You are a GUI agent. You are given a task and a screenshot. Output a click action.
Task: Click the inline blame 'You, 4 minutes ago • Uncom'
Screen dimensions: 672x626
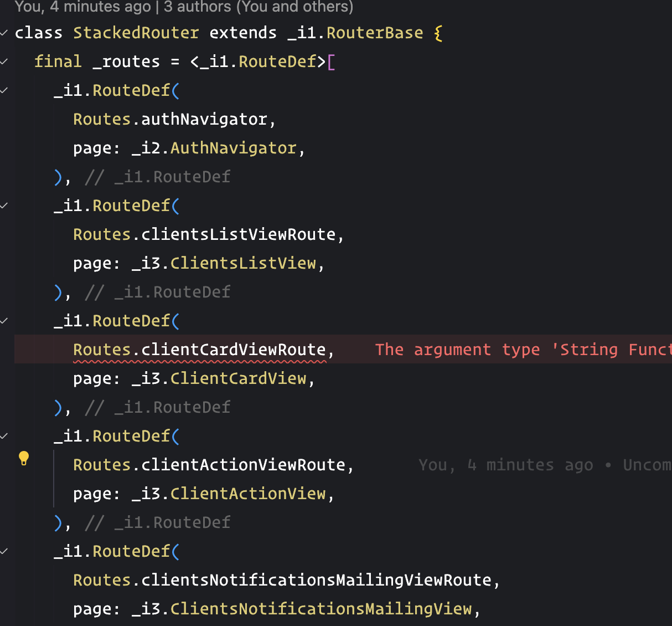(x=545, y=465)
